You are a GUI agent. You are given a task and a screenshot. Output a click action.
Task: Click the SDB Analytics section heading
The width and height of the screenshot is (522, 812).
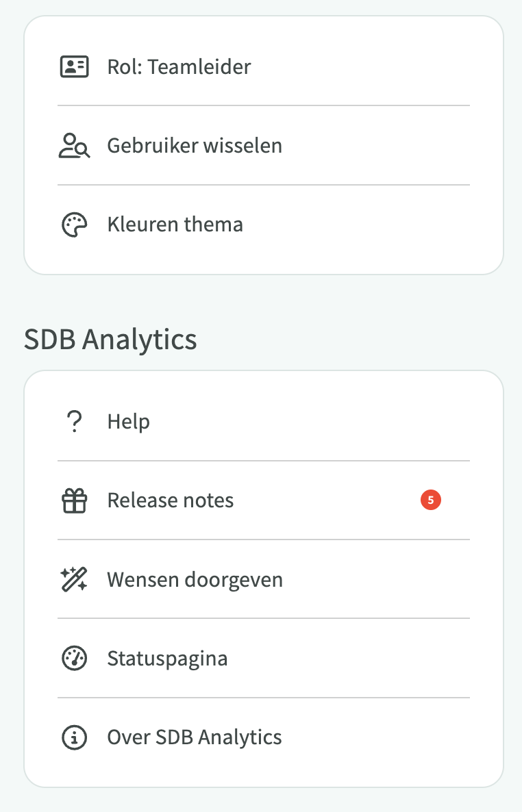[110, 340]
